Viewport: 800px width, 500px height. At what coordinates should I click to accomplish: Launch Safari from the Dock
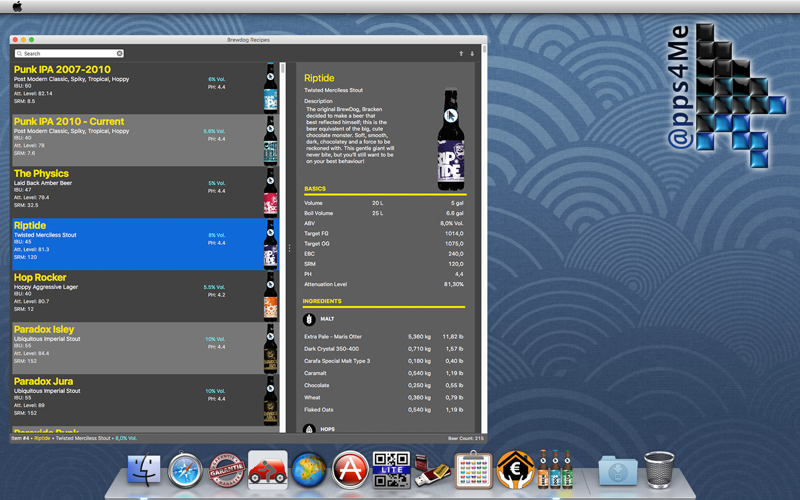(185, 470)
